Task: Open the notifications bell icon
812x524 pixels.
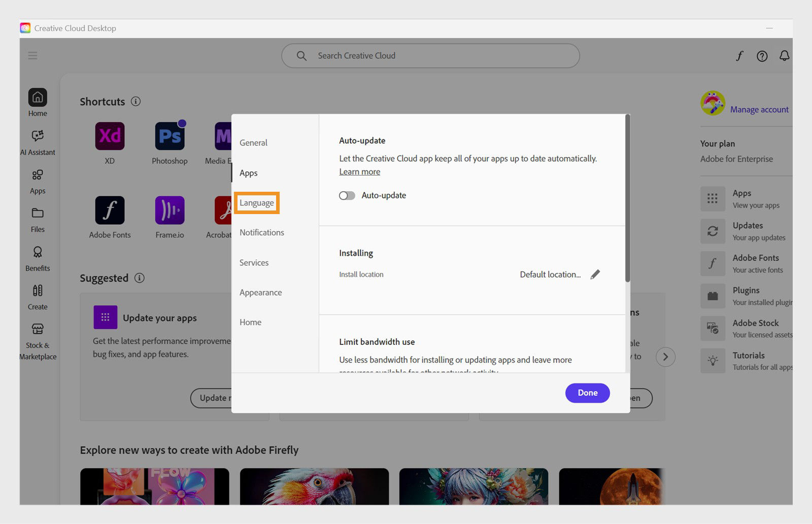Action: tap(784, 56)
